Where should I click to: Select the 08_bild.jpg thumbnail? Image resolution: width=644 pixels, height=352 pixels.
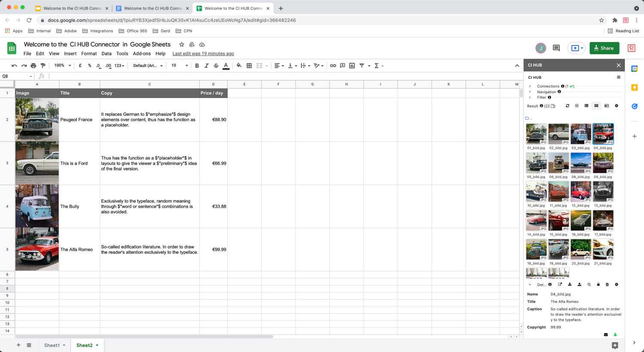pos(580,163)
